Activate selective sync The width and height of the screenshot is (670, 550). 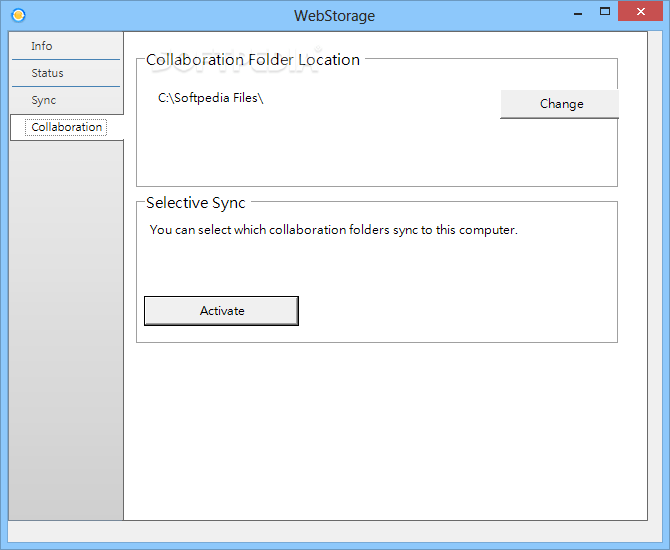221,311
